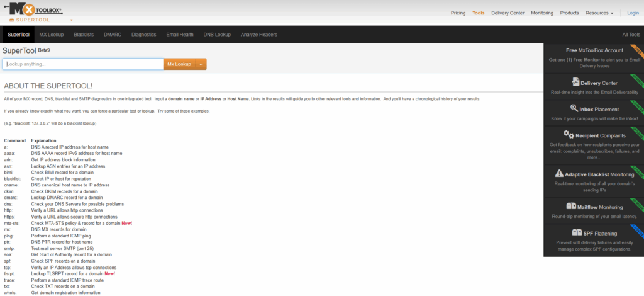Click the 'whois:' command
Screen dimensions: 644x296
pyautogui.click(x=11, y=293)
